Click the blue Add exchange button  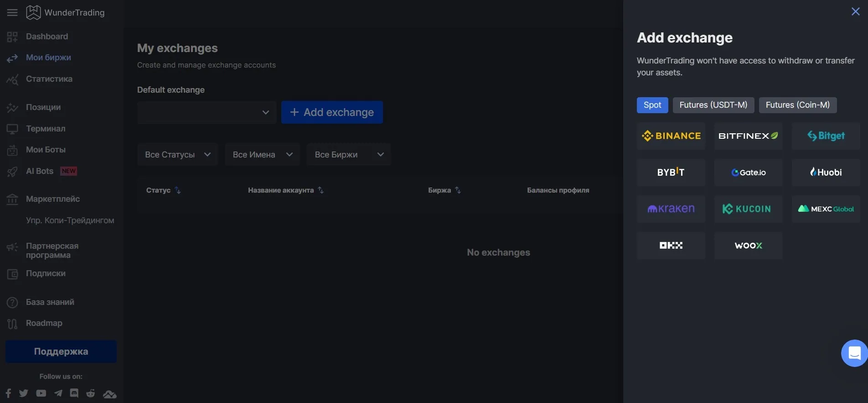coord(332,112)
